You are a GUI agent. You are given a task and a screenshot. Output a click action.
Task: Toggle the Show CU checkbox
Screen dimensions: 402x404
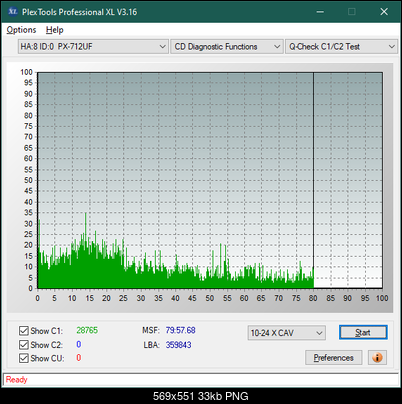point(24,358)
